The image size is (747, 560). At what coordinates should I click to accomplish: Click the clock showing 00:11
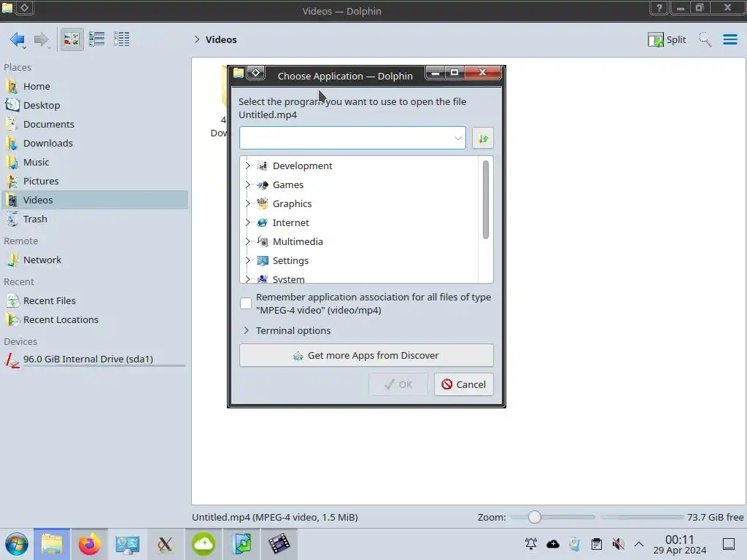click(680, 544)
